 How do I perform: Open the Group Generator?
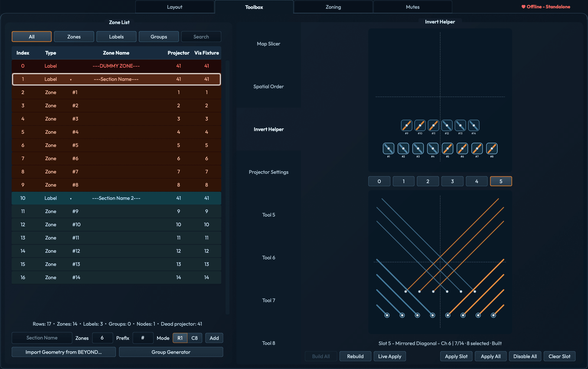[x=171, y=352]
